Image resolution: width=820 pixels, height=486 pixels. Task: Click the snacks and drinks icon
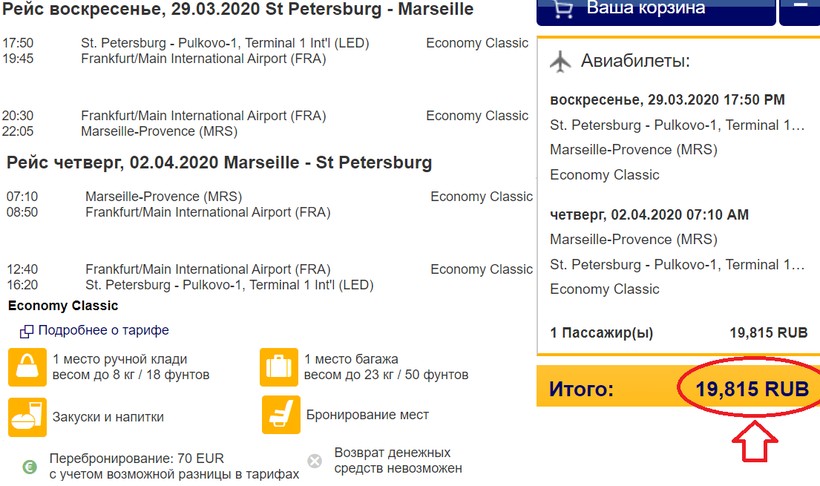(x=26, y=416)
